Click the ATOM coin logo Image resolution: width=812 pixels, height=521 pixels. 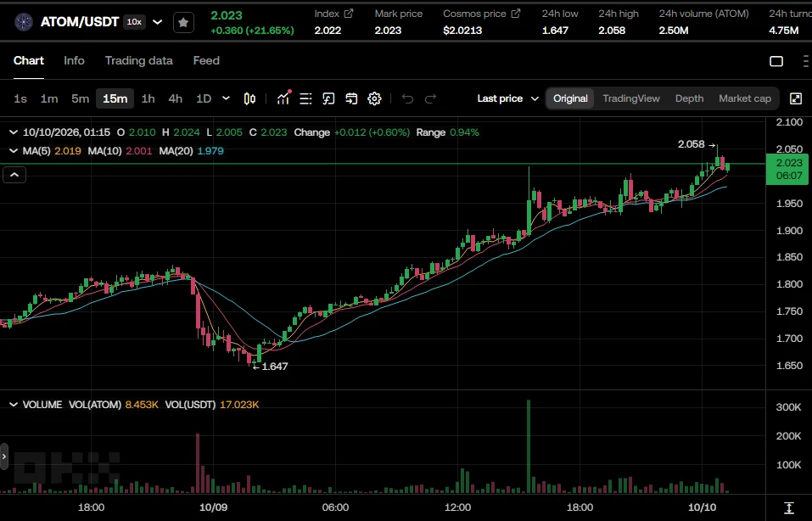pyautogui.click(x=24, y=22)
